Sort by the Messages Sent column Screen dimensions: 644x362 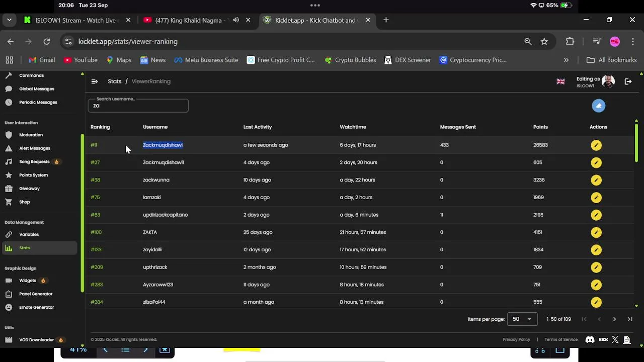pyautogui.click(x=458, y=127)
